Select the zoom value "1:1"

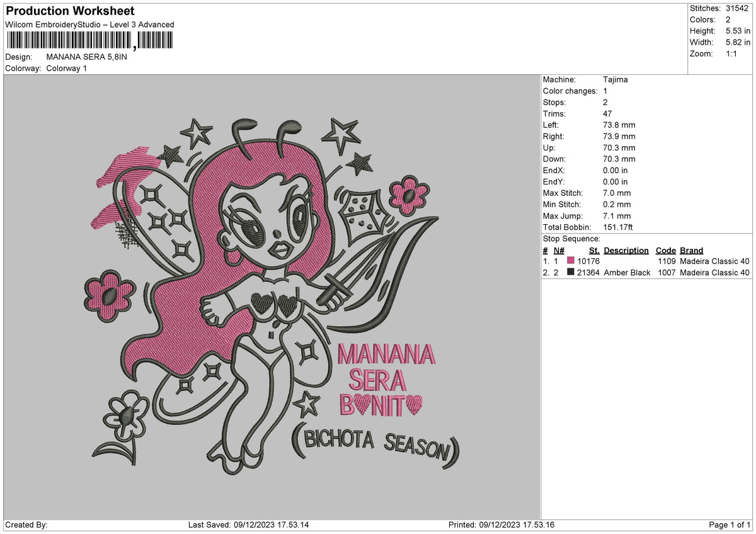732,54
